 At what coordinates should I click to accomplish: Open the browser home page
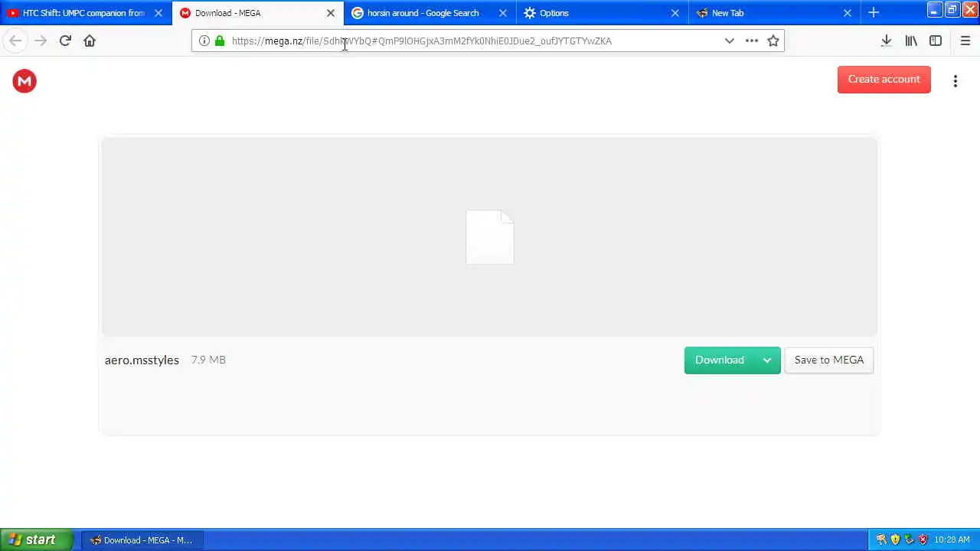90,41
